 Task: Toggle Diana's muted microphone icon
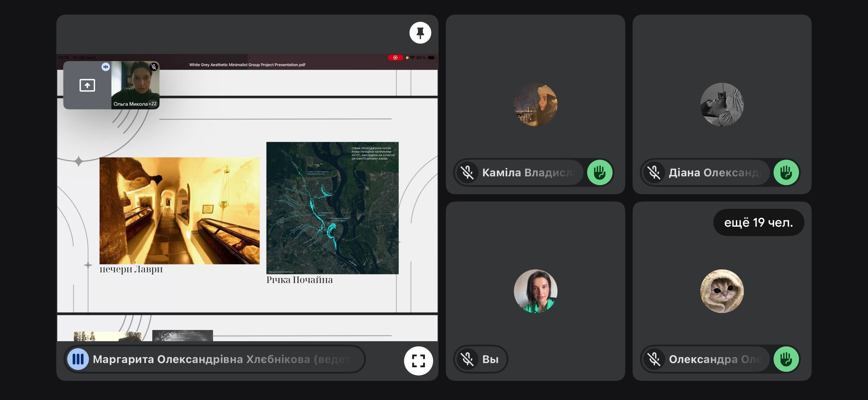tap(654, 173)
